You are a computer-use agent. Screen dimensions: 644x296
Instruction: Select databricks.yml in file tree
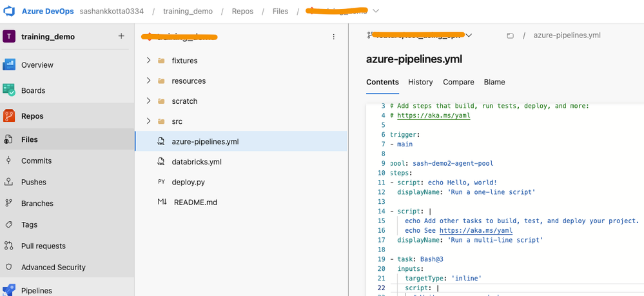coord(197,162)
